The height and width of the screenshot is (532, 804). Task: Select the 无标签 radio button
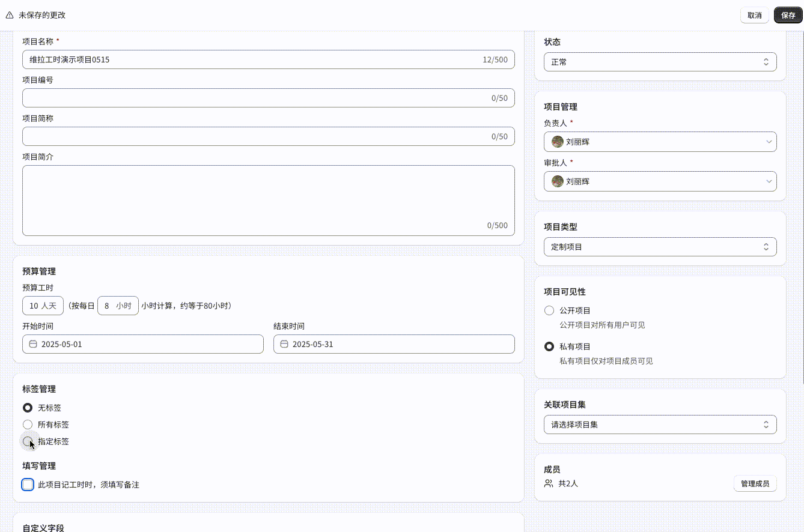point(28,408)
